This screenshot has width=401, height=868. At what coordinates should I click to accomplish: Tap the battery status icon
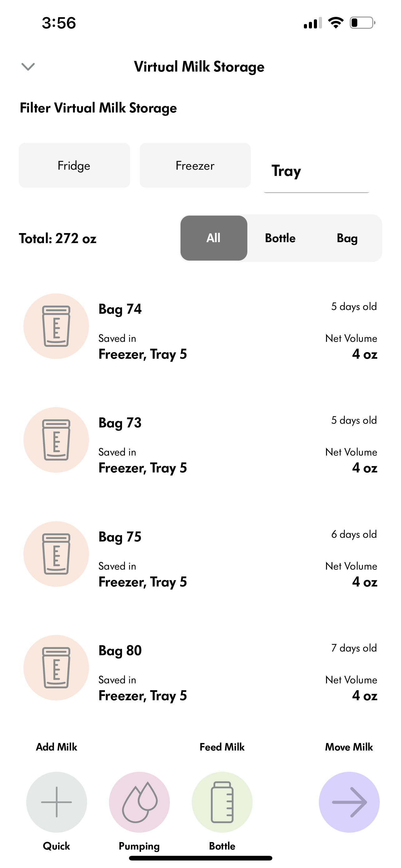click(362, 23)
